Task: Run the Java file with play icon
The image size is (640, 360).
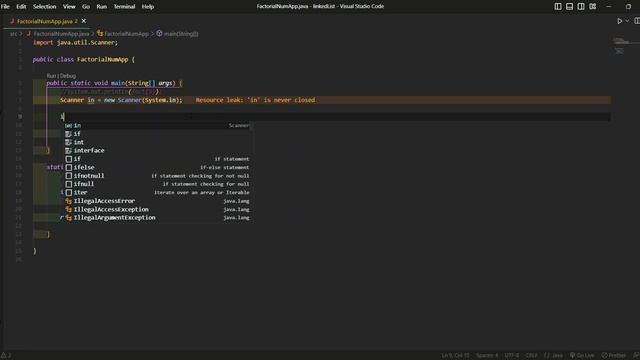Action: point(620,21)
